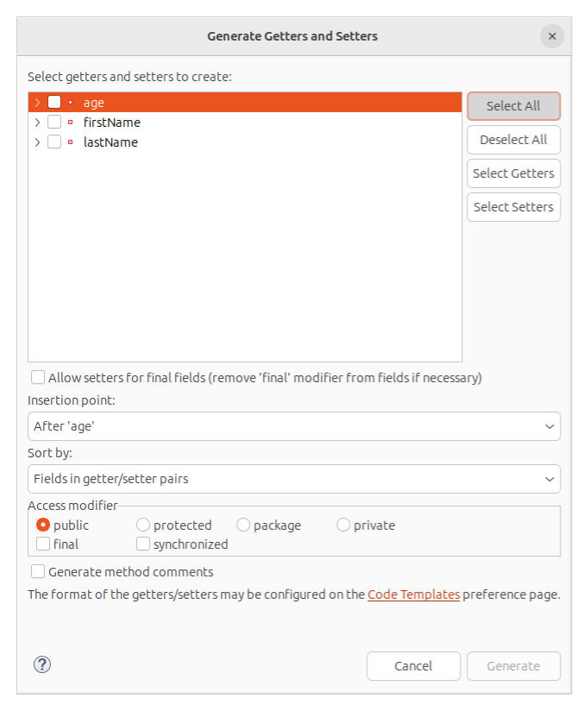588x711 pixels.
Task: Expand the age tree item
Action: pyautogui.click(x=36, y=102)
